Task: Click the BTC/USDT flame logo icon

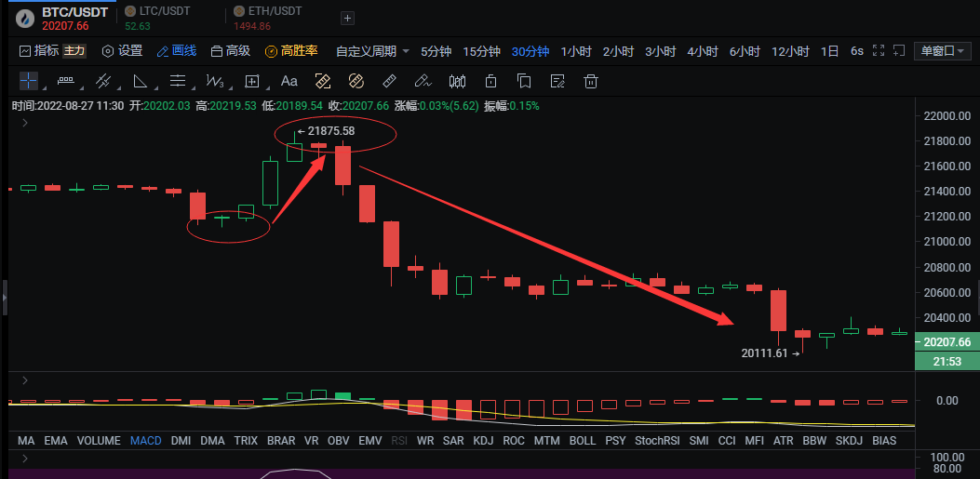Action: (x=26, y=18)
